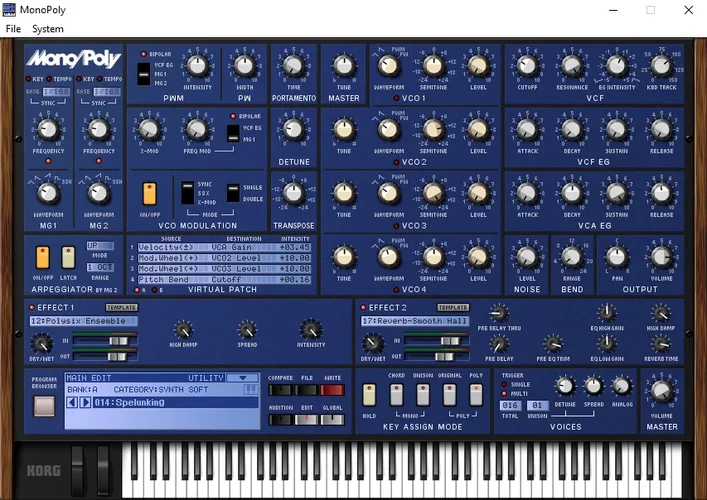Screen dimensions: 707x500
Task: Click the Output Pan knob
Action: click(616, 257)
